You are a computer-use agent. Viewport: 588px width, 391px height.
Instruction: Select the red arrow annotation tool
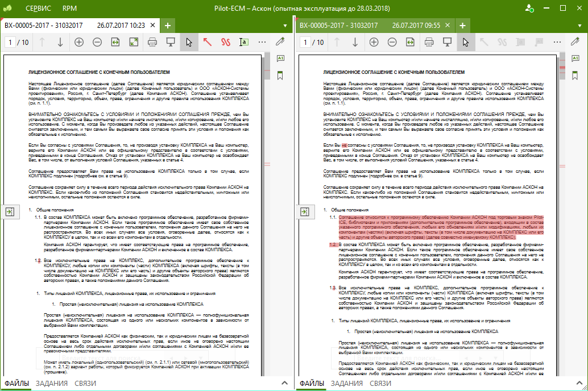pos(208,42)
